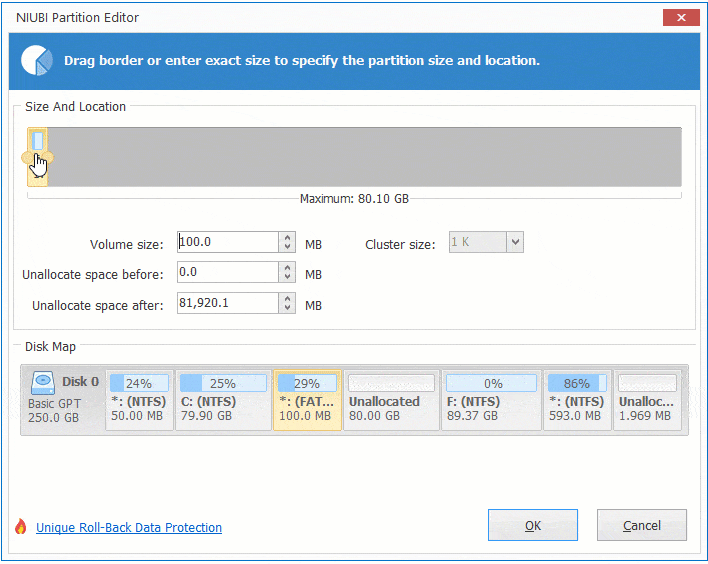The height and width of the screenshot is (564, 708).
Task: Click the pie chart header icon
Action: click(x=37, y=60)
